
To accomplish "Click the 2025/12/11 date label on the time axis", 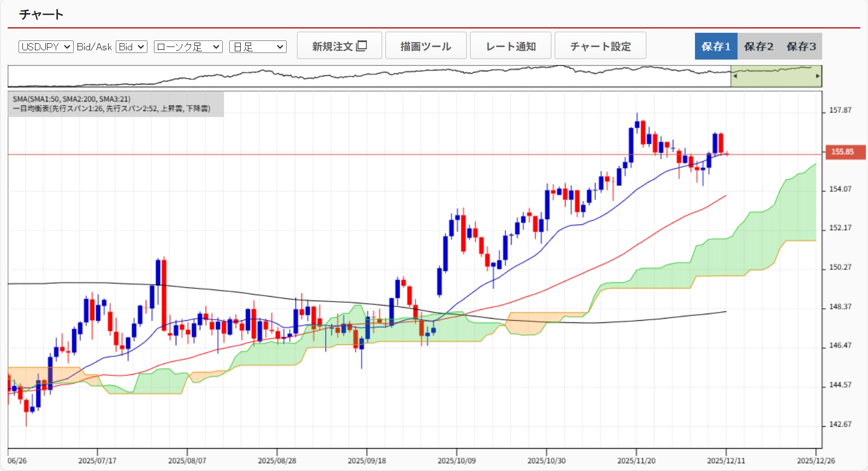I will pos(726,461).
